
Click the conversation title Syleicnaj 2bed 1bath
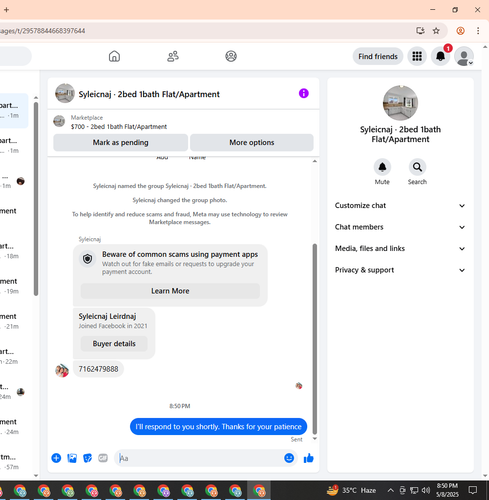point(149,94)
